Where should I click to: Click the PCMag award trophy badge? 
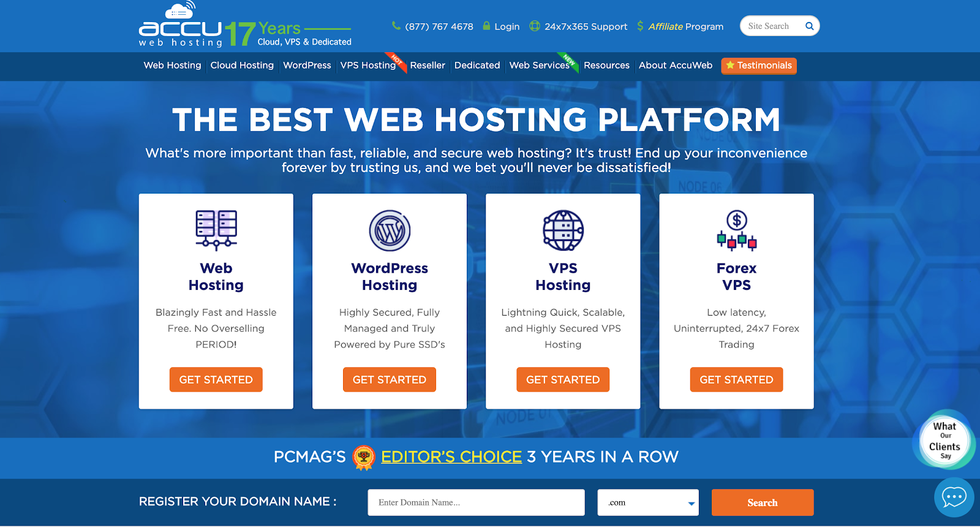364,457
